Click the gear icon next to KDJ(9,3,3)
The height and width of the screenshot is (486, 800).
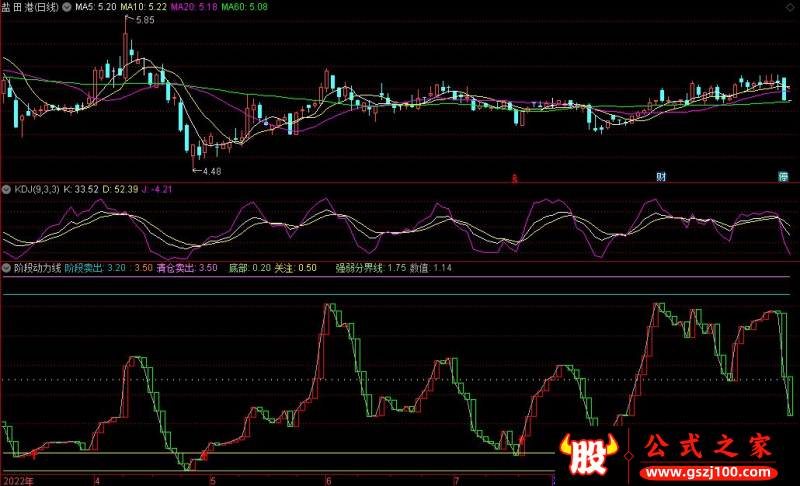pos(6,188)
